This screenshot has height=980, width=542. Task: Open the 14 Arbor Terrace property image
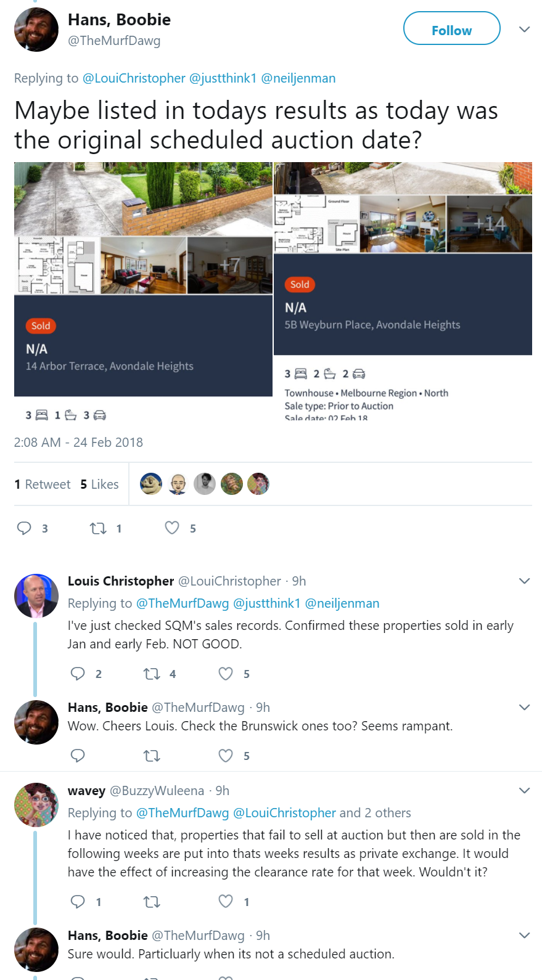pos(143,279)
